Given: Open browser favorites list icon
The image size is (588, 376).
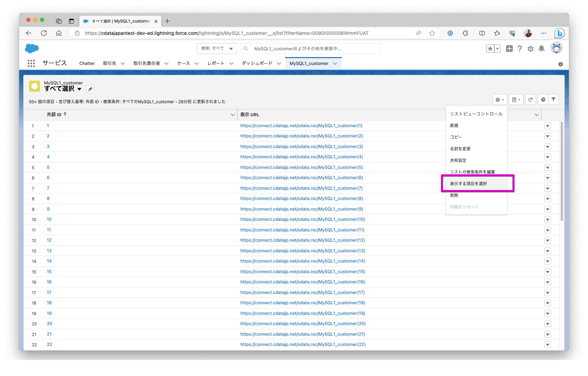Looking at the screenshot, I should 497,33.
